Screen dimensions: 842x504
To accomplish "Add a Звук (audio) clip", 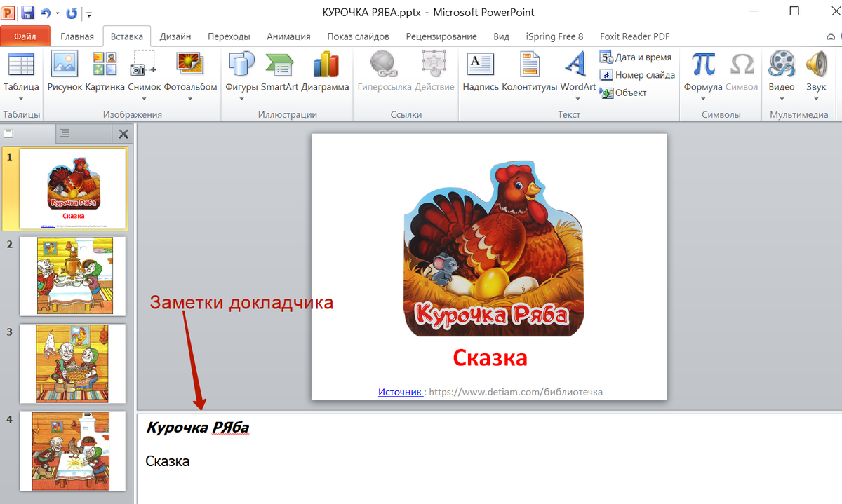I will pyautogui.click(x=816, y=70).
